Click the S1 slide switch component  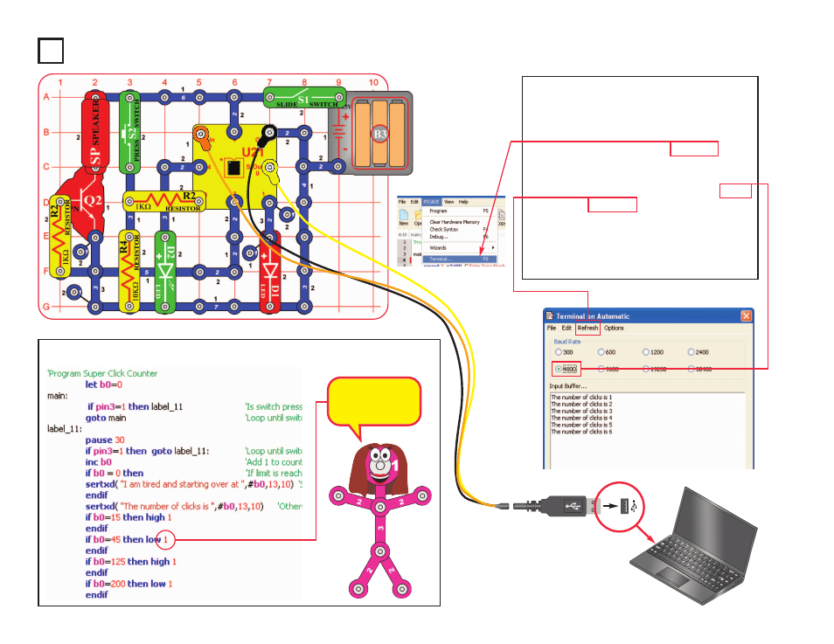[x=305, y=99]
